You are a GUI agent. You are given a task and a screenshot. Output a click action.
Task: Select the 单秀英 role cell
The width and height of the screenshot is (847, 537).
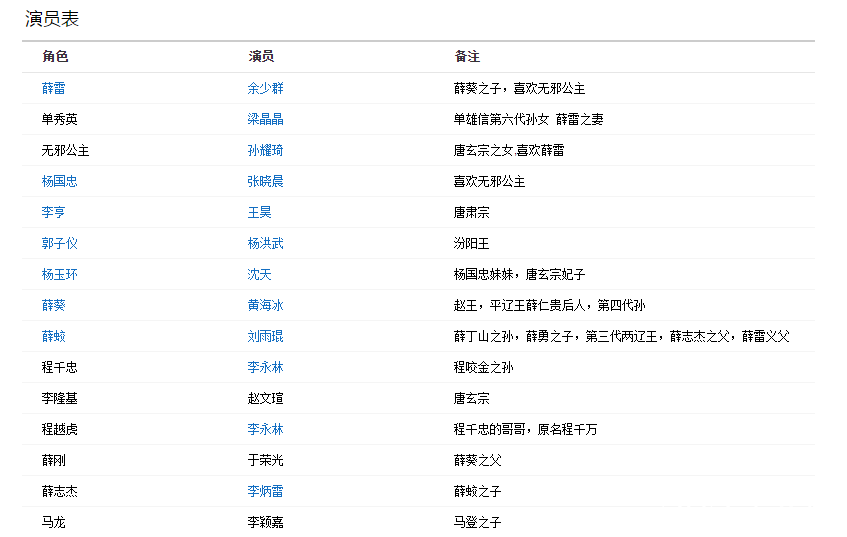point(59,119)
